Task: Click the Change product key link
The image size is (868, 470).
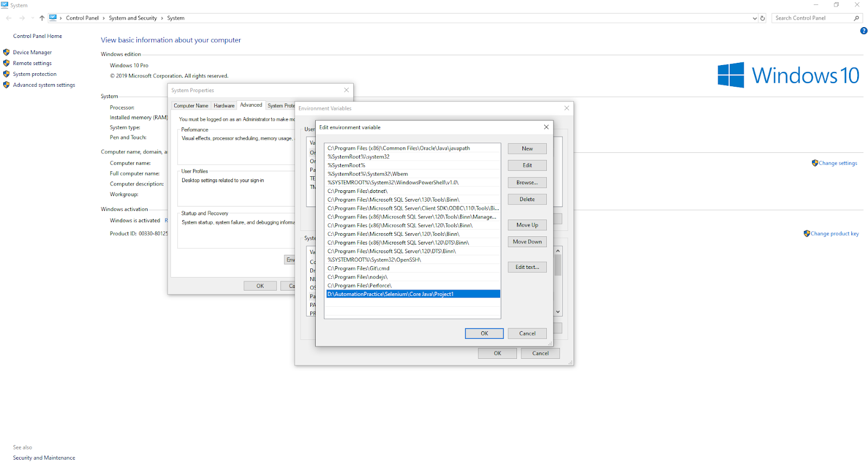Action: click(x=835, y=234)
